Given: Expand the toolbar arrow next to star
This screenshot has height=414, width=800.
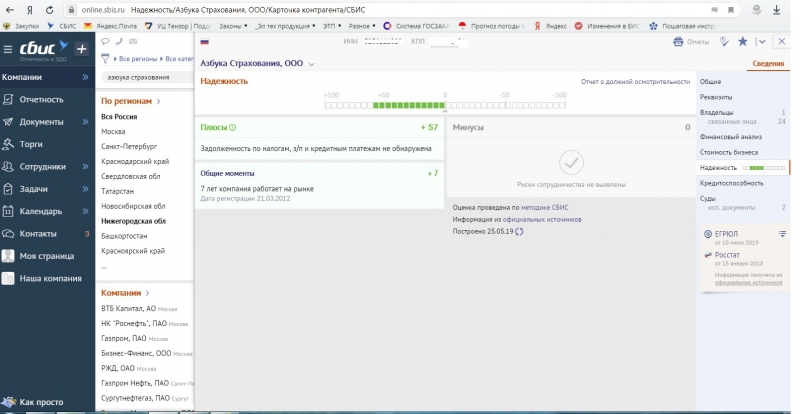Looking at the screenshot, I should click(761, 42).
